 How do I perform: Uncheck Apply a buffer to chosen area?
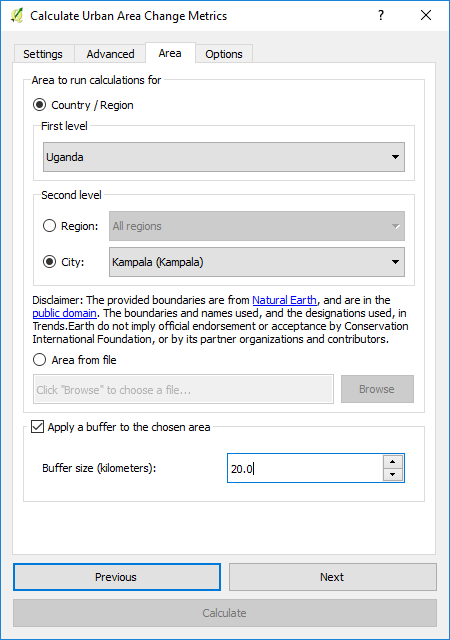coord(38,427)
